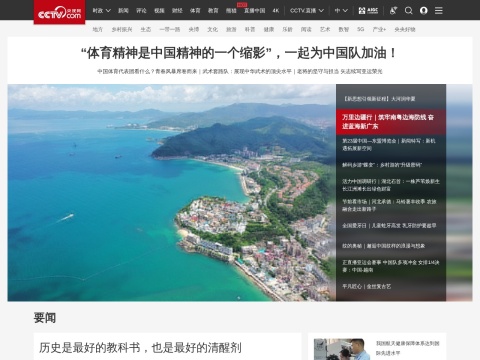The image size is (480, 360).
Task: Click 艺术 in the sub-navigation
Action: [x=325, y=29]
